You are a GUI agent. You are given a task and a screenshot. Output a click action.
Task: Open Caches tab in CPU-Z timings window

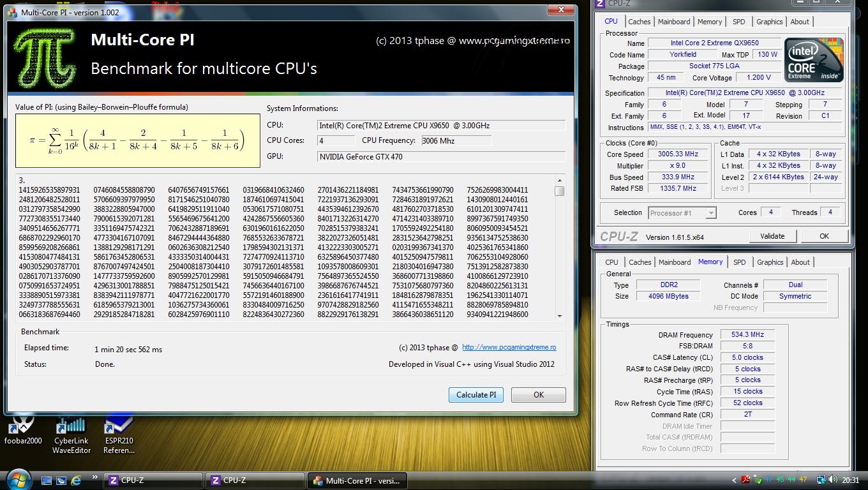pyautogui.click(x=640, y=262)
